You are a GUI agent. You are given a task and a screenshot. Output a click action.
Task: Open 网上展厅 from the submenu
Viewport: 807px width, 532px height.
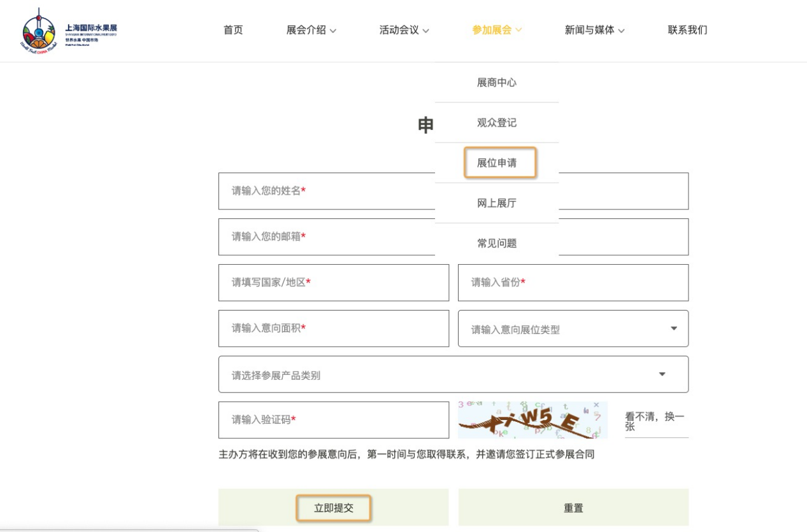click(496, 204)
